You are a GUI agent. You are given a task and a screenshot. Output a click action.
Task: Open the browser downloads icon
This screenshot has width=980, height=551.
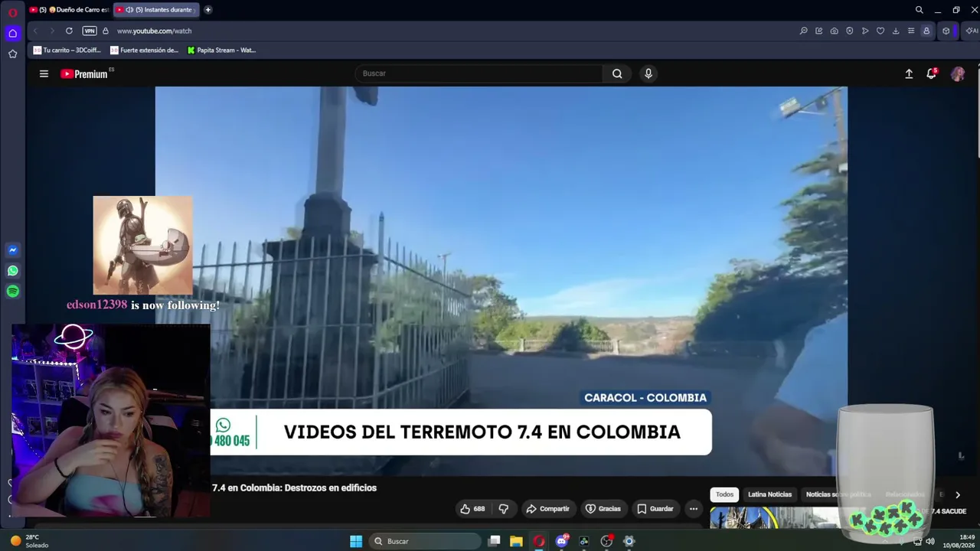point(895,31)
